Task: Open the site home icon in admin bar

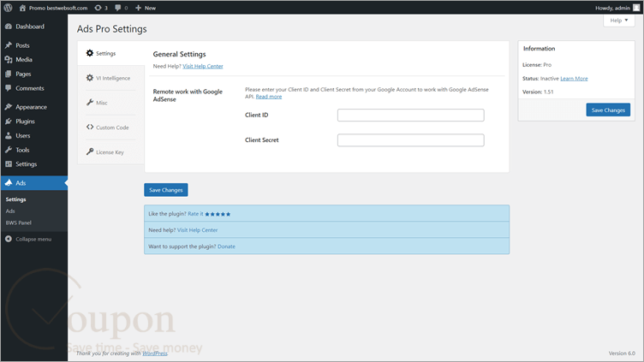Action: pos(22,8)
